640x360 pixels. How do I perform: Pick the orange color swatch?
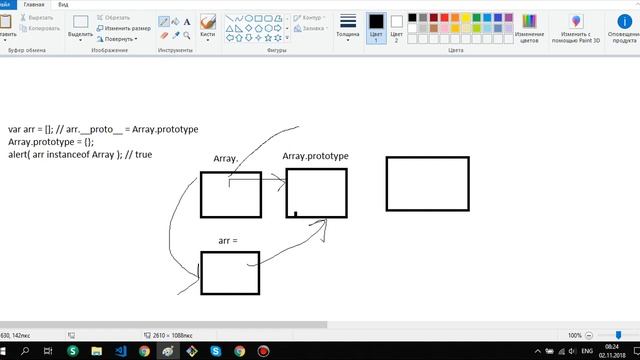(455, 18)
